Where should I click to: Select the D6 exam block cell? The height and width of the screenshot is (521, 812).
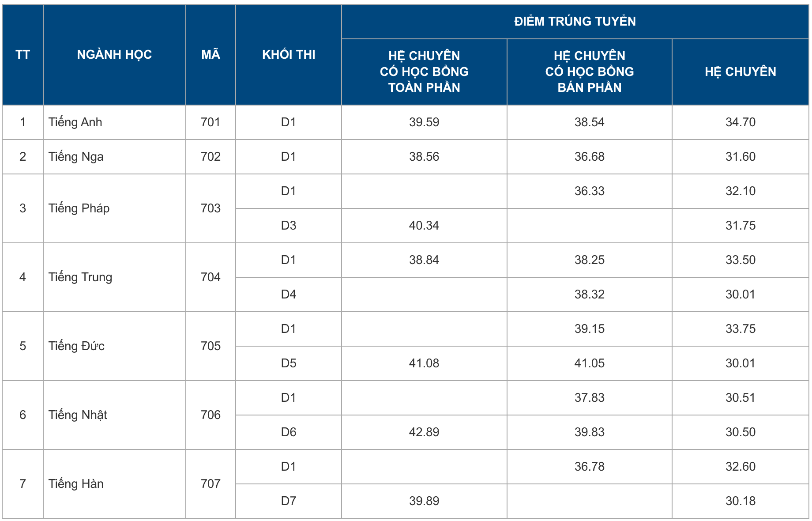point(289,432)
